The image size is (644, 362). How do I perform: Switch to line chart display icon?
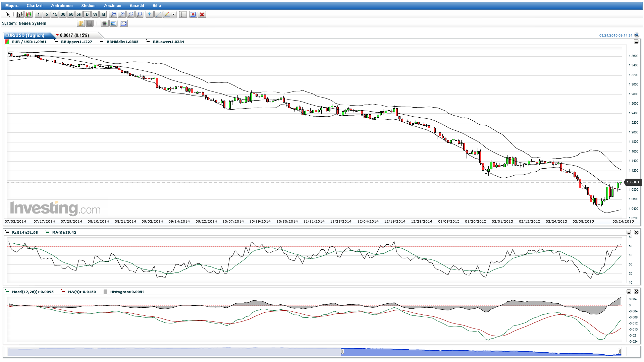coord(19,14)
